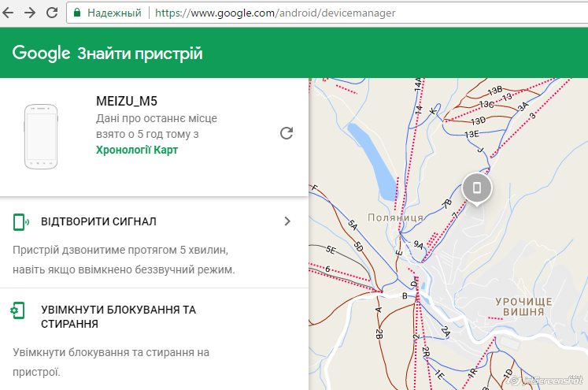This screenshot has height=390, width=588.
Task: Open the 'Хронології Карт' link
Action: (x=137, y=150)
